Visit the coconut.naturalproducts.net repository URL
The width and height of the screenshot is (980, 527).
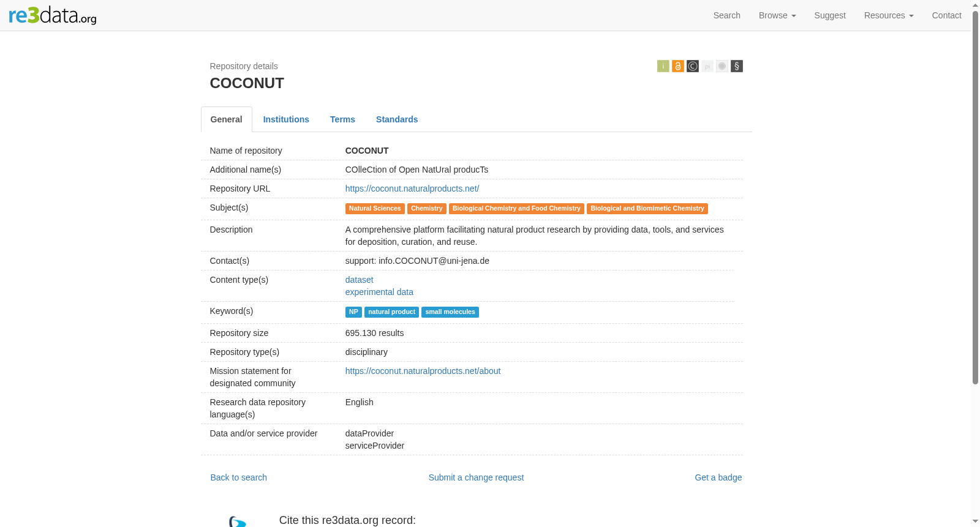[412, 189]
